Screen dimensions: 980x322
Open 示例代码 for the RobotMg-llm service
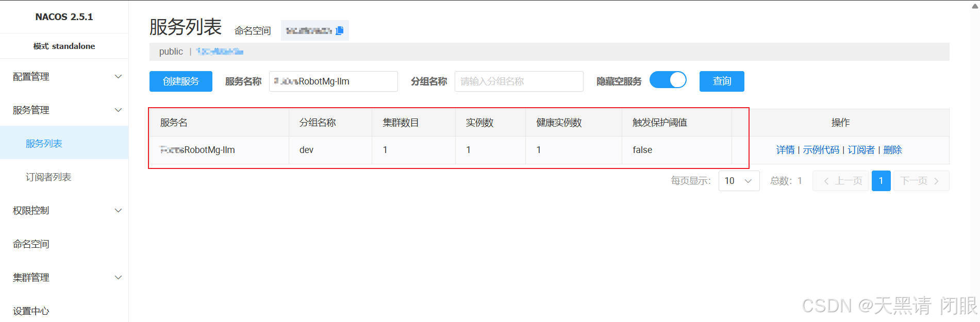821,150
